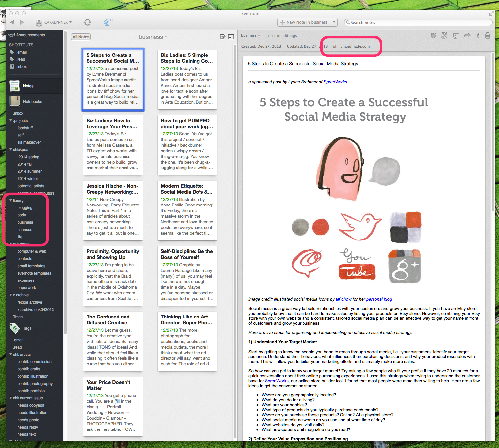The height and width of the screenshot is (448, 499).
Task: Collapse the z archive stack
Action: [11, 295]
